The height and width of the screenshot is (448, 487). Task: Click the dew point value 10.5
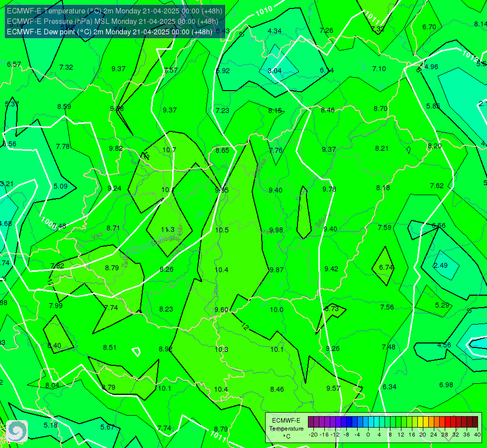pyautogui.click(x=222, y=230)
